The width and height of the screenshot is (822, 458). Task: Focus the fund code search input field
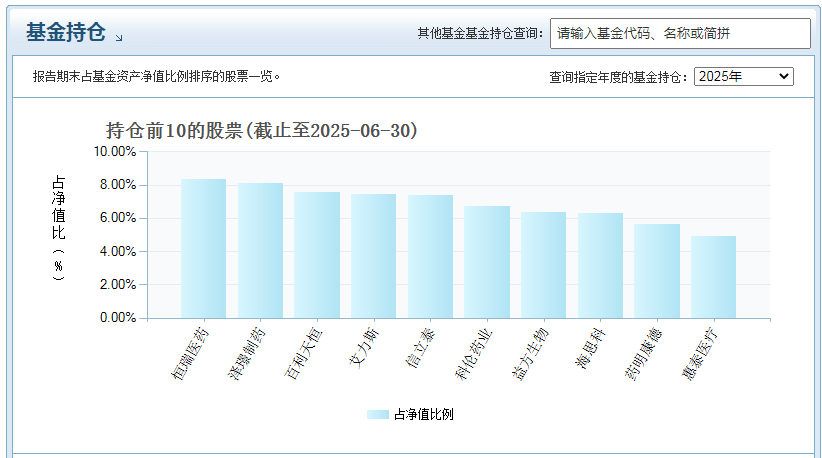point(680,34)
